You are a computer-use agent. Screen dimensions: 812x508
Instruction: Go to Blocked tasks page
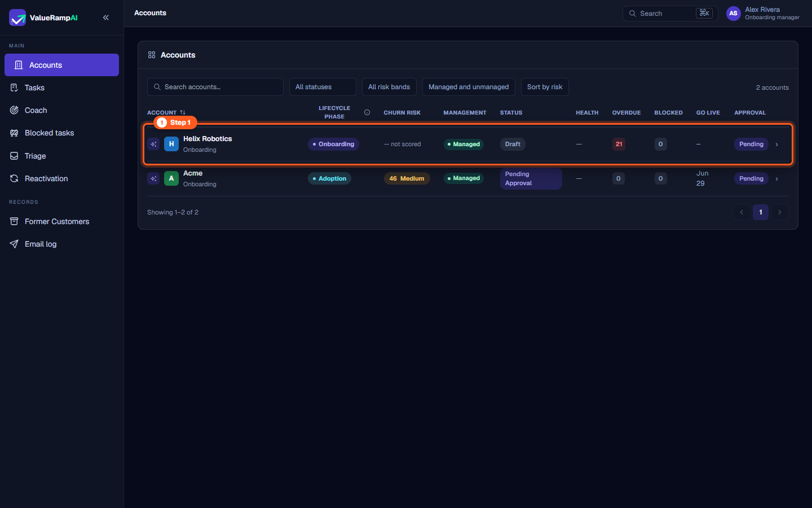[x=61, y=133]
